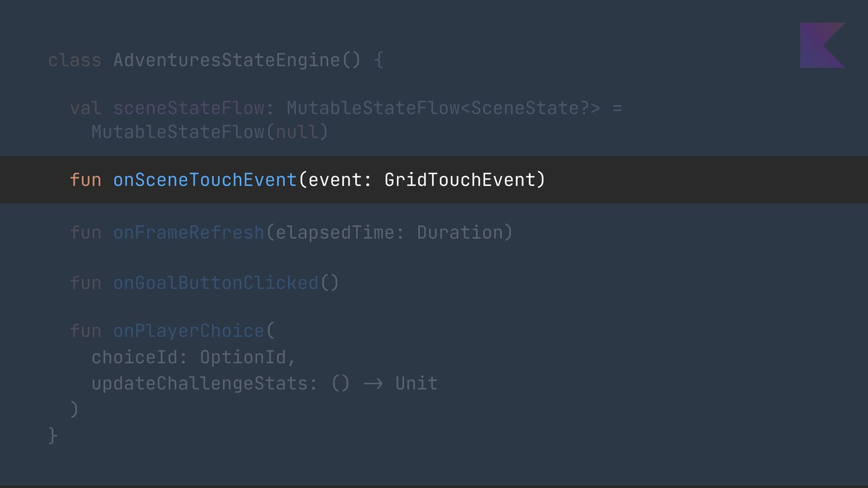Click the onSceneTouchEvent function name

(x=205, y=180)
